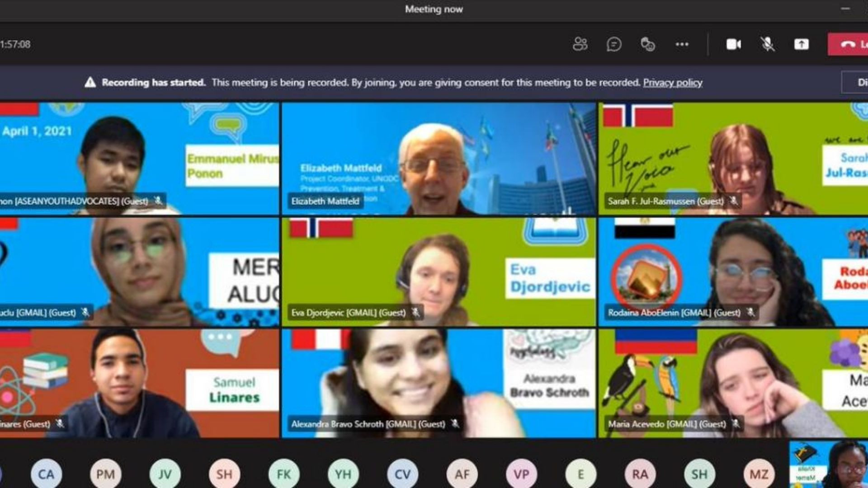Click the reactions and raise hand icon
Screen dimensions: 868x488
point(648,44)
